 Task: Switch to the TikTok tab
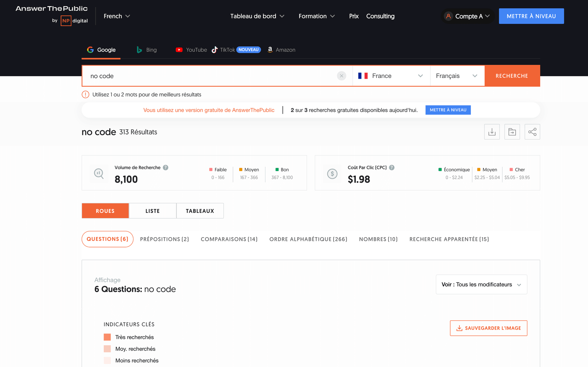point(223,50)
